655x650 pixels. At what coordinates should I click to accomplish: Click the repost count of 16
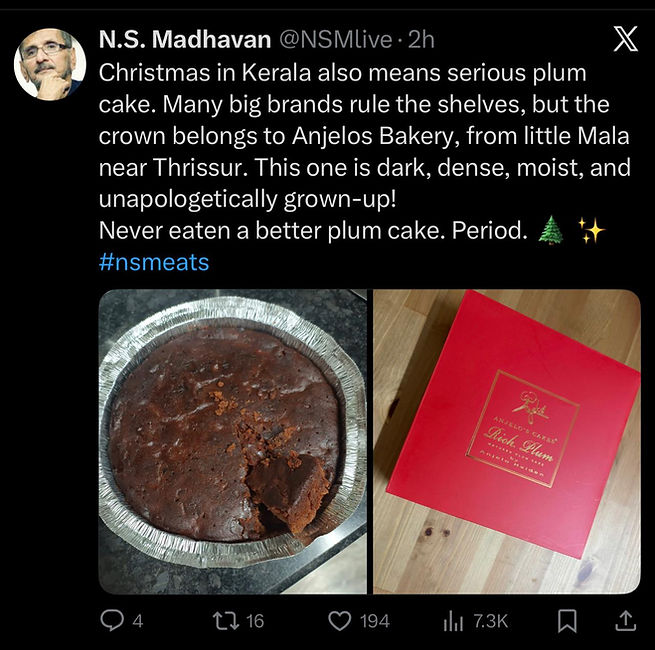[x=255, y=621]
